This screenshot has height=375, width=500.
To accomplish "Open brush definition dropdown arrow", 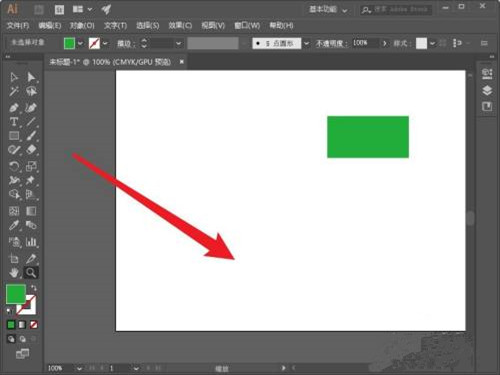I will [x=306, y=43].
